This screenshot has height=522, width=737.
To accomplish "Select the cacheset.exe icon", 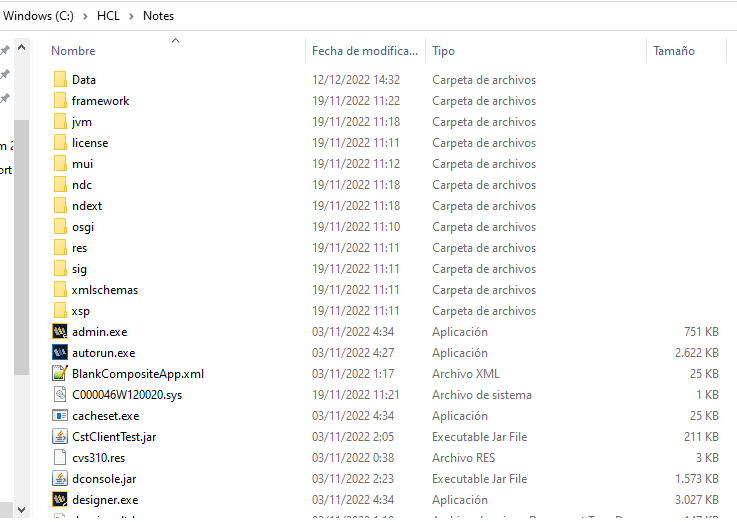I will (x=60, y=416).
